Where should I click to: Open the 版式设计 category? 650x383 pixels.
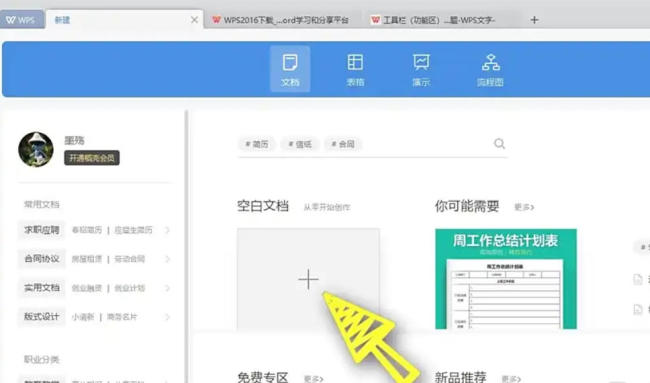(x=42, y=317)
